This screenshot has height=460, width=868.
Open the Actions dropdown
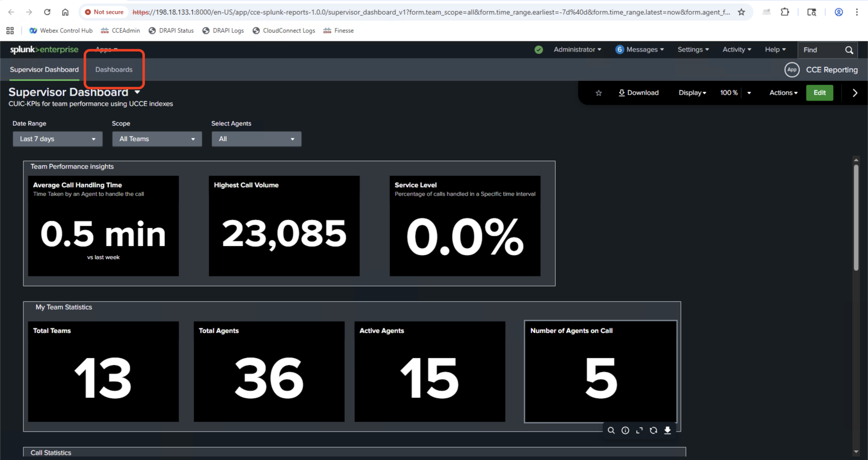tap(783, 93)
